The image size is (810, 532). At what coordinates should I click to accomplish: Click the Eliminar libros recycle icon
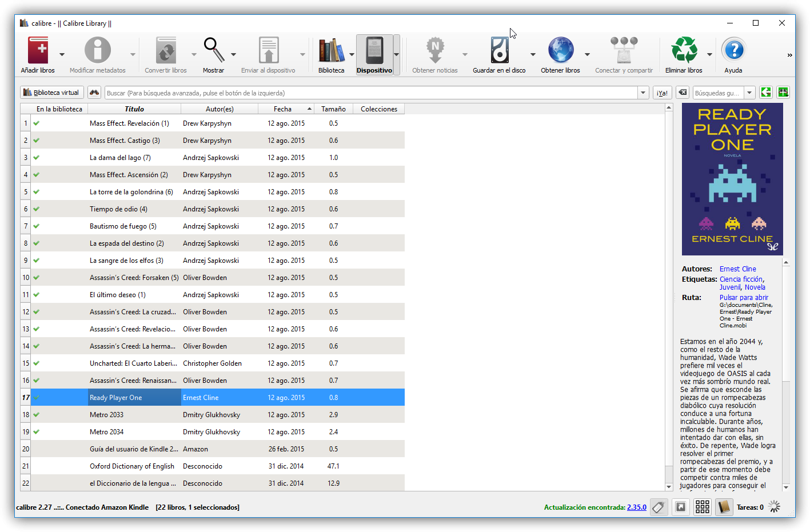tap(684, 50)
